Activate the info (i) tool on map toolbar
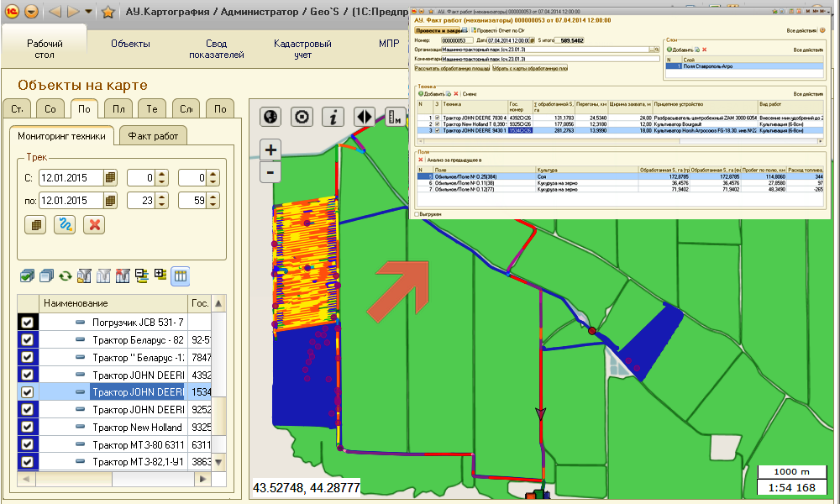 pyautogui.click(x=333, y=117)
